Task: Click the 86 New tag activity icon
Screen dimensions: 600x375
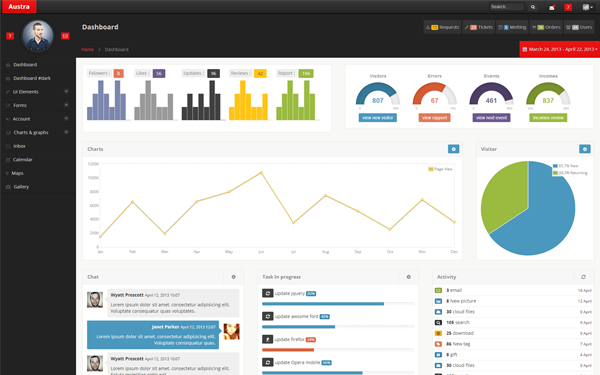Action: pyautogui.click(x=438, y=344)
